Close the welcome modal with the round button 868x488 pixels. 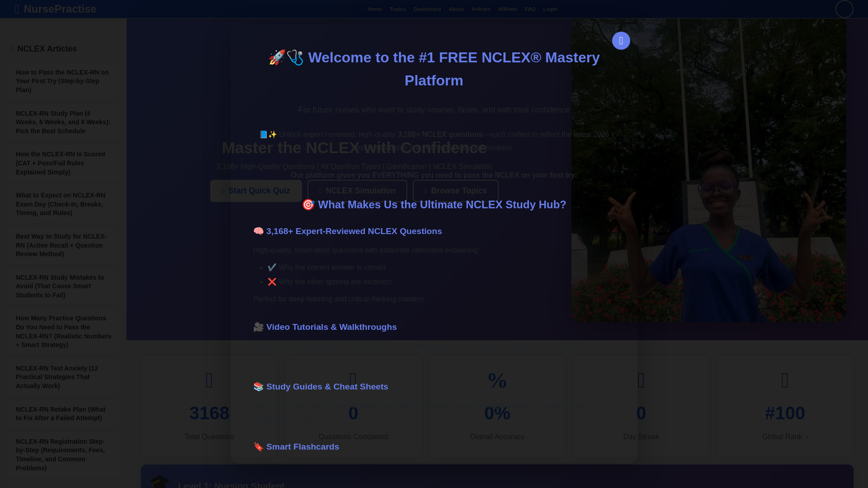[621, 41]
